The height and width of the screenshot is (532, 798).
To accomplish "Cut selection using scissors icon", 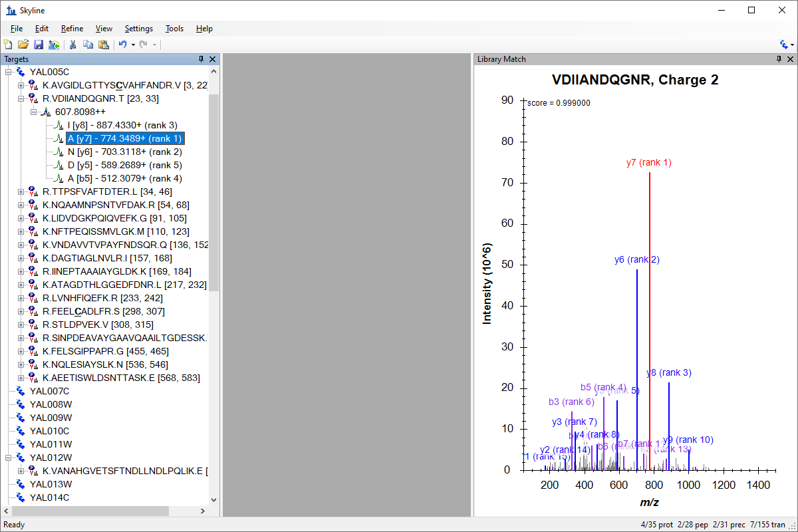I will click(x=72, y=45).
